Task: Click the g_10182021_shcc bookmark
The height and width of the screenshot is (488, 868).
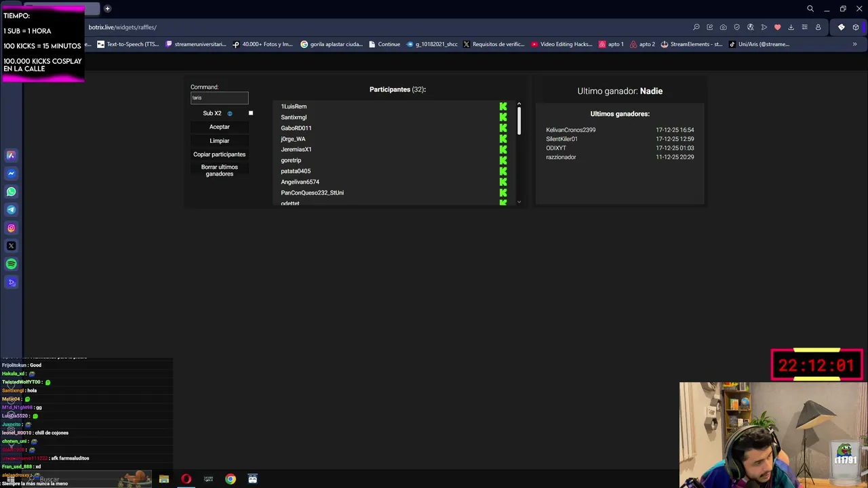Action: click(432, 44)
